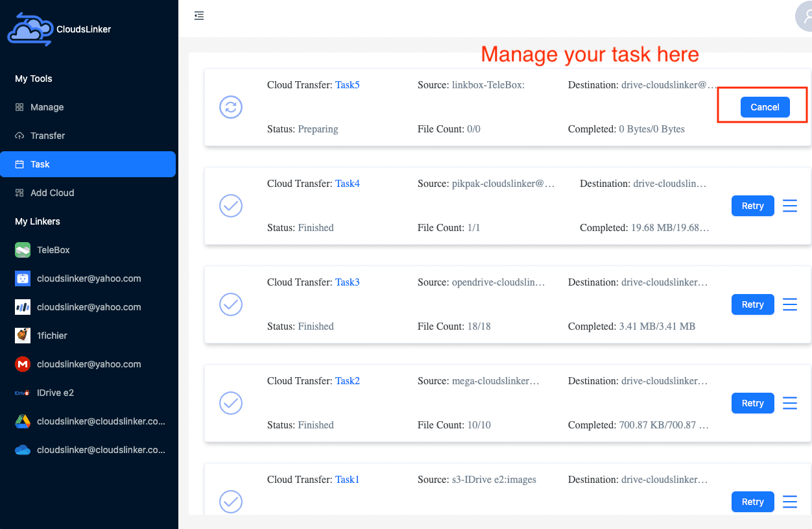
Task: Collapse sidebar using the fold menu icon
Action: pos(199,16)
